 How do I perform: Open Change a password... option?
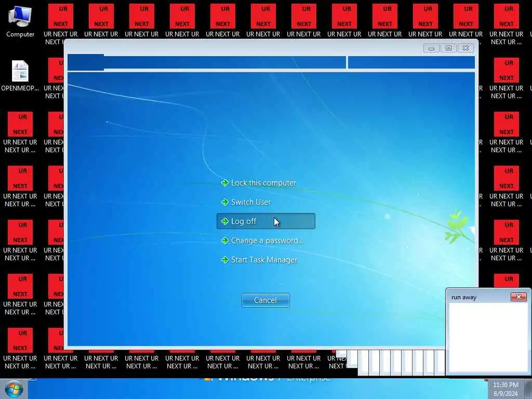(262, 241)
